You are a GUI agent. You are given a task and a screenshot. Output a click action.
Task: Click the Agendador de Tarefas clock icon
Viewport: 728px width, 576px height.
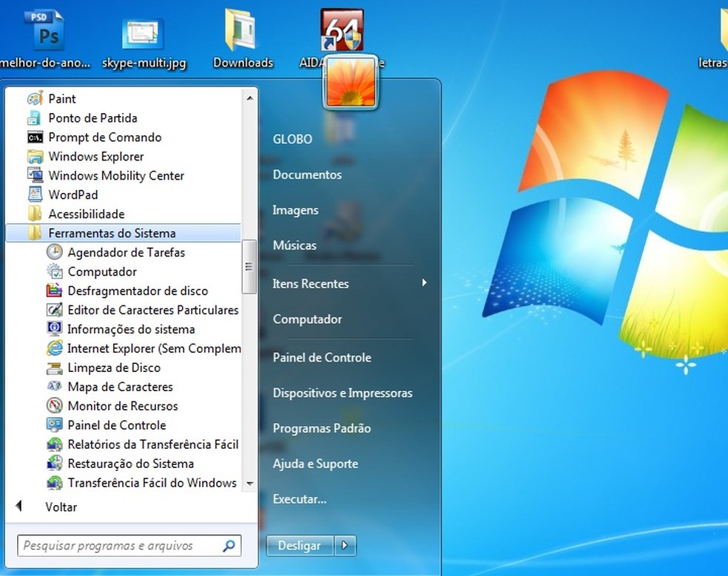54,252
